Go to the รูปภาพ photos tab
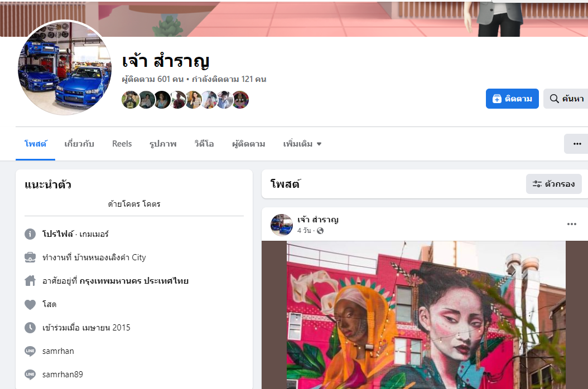The height and width of the screenshot is (389, 588). point(163,144)
